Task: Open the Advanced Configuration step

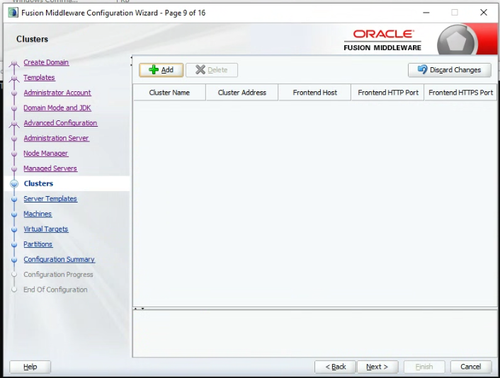Action: pos(60,123)
